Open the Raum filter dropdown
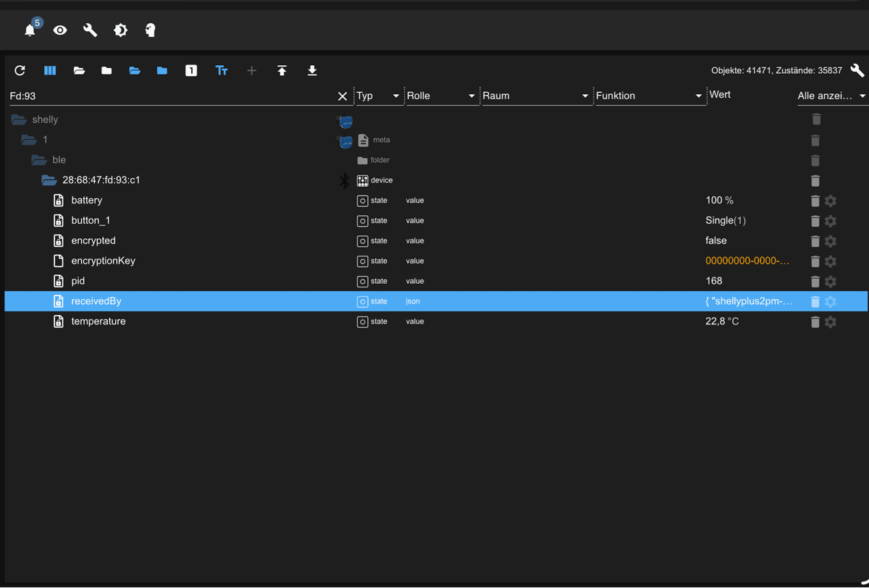 pos(536,96)
